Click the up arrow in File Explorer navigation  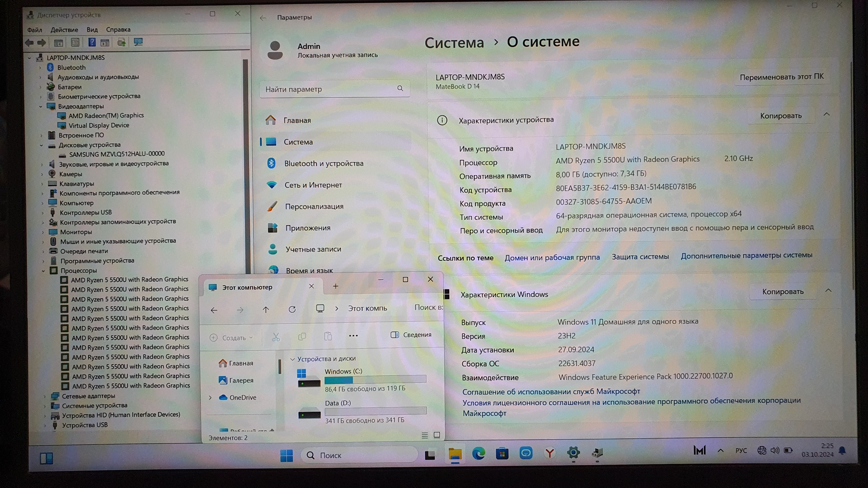tap(266, 310)
